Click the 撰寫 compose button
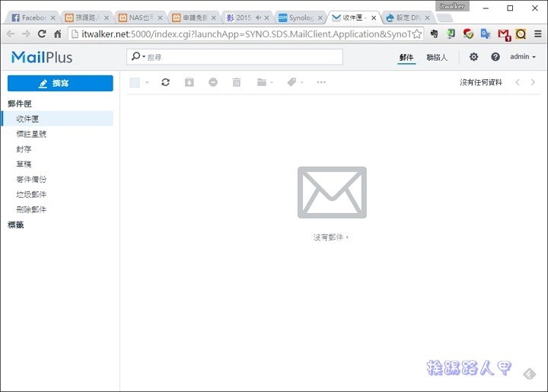Image resolution: width=548 pixels, height=392 pixels. [60, 83]
